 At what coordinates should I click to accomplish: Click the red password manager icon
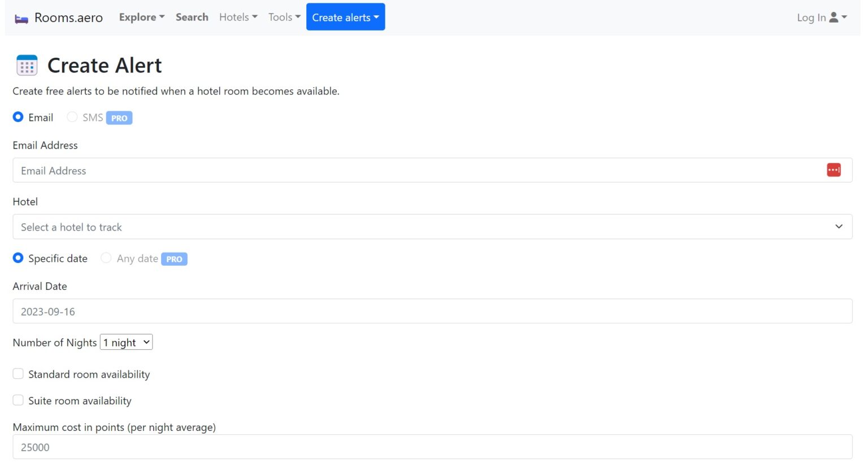pyautogui.click(x=833, y=170)
